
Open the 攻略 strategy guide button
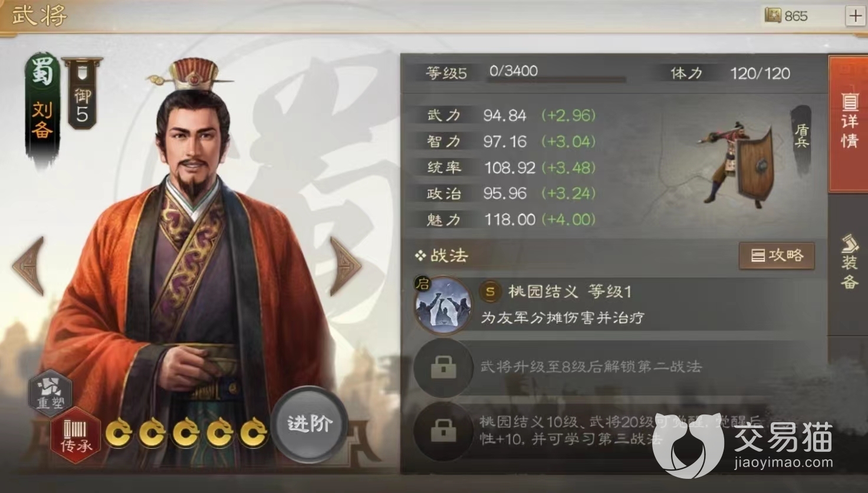777,255
